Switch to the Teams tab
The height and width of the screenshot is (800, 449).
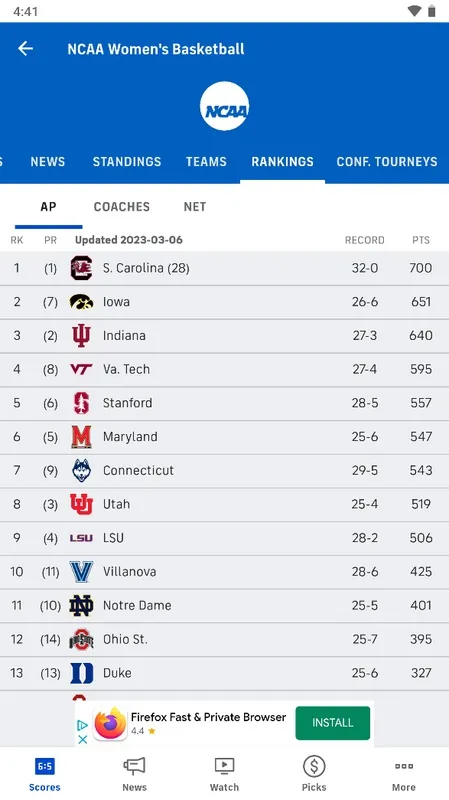206,162
